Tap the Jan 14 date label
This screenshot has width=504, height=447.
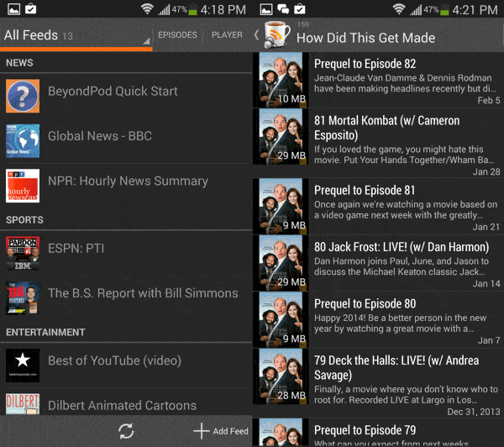486,284
